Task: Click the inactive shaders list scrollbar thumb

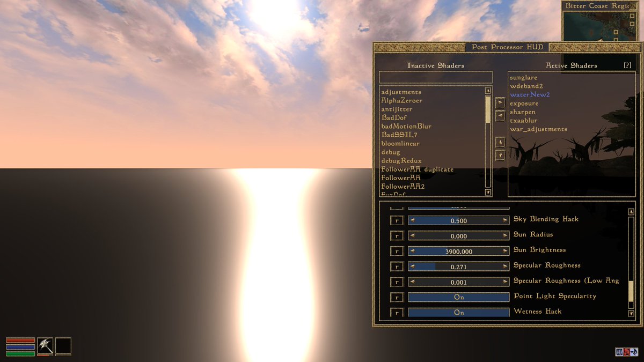Action: 488,109
